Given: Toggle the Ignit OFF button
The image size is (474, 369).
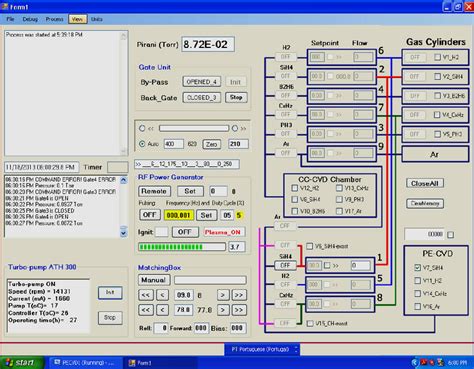Looking at the screenshot, I should tap(184, 232).
